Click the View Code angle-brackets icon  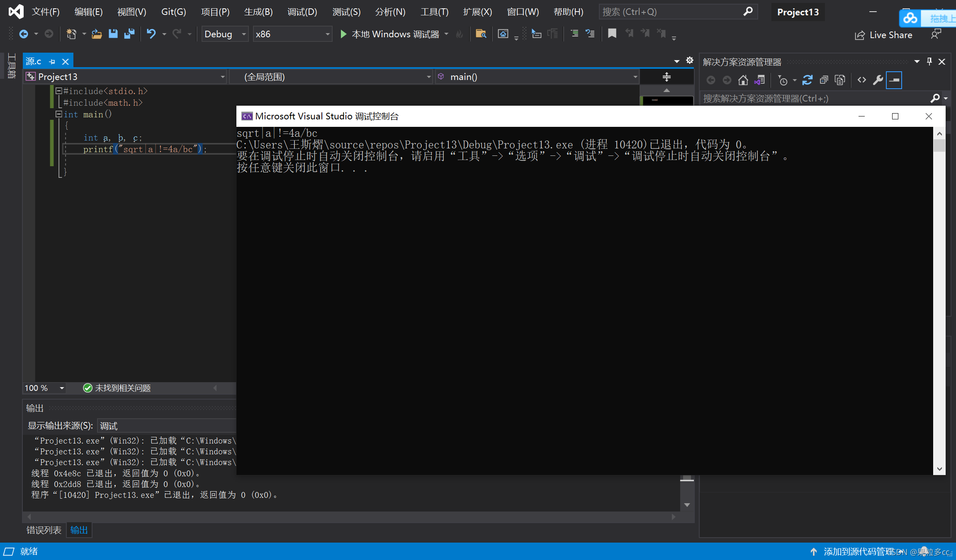862,80
